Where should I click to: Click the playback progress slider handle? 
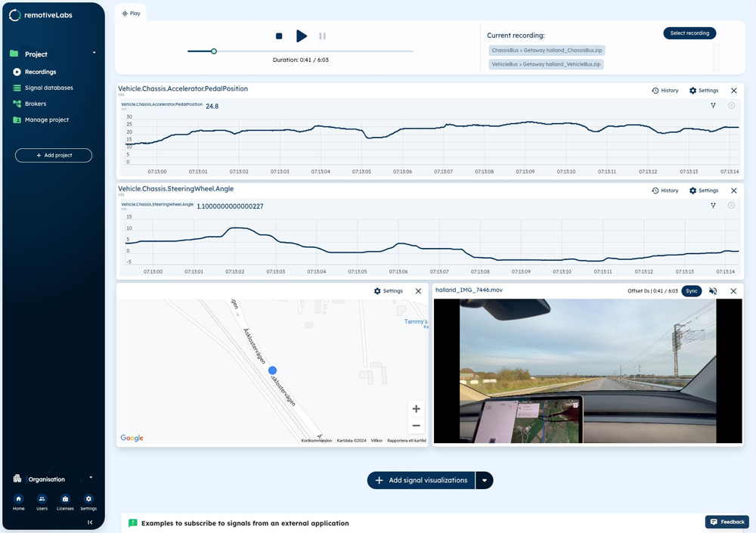(214, 51)
